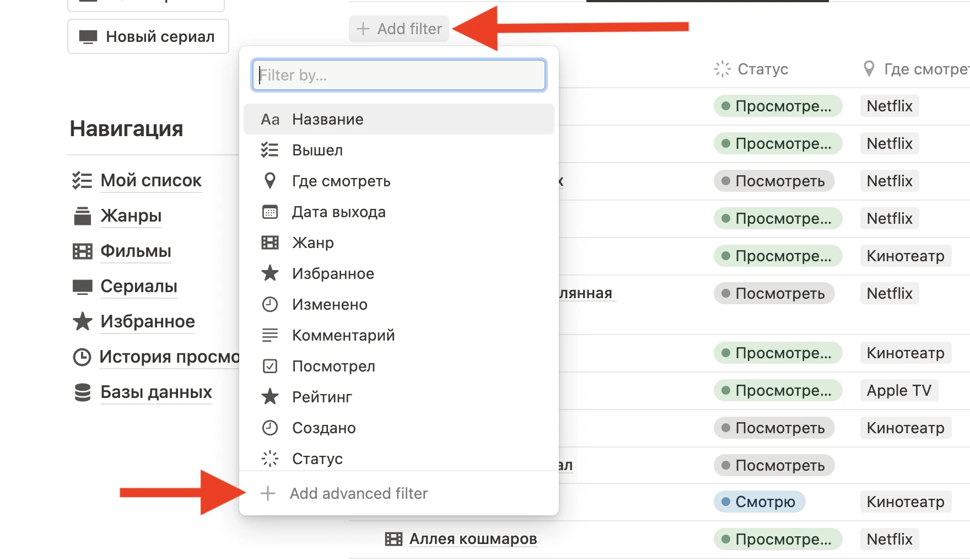Click film icon beside Фильмы
The width and height of the screenshot is (970, 560).
click(x=83, y=251)
